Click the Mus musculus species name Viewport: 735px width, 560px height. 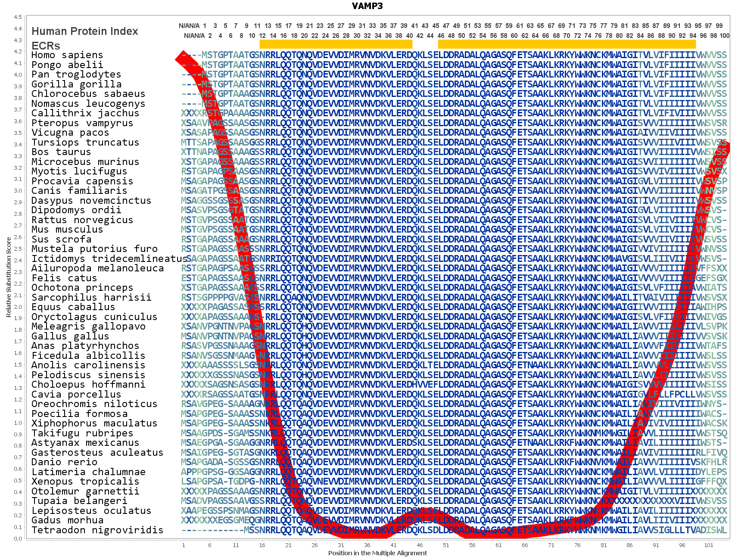click(x=67, y=230)
